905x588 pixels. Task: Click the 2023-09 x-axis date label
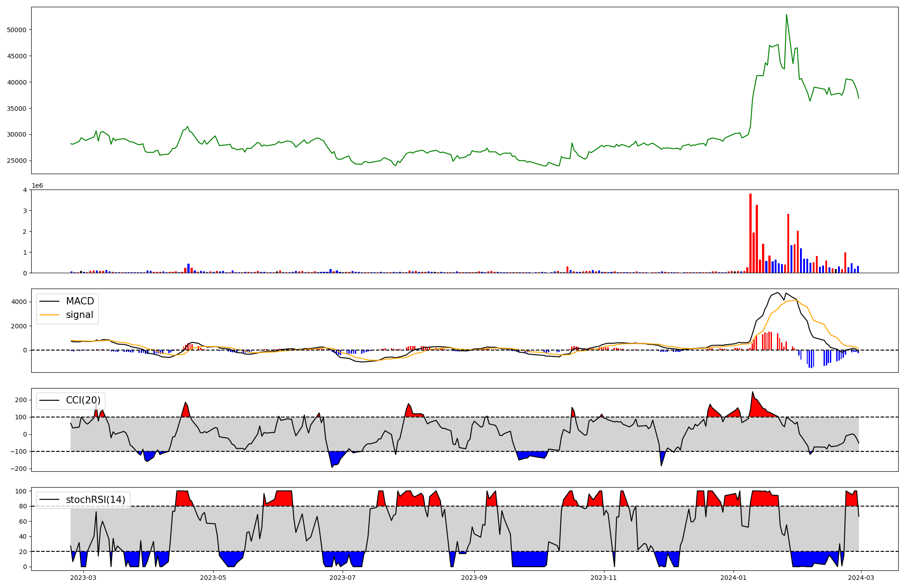tap(474, 578)
